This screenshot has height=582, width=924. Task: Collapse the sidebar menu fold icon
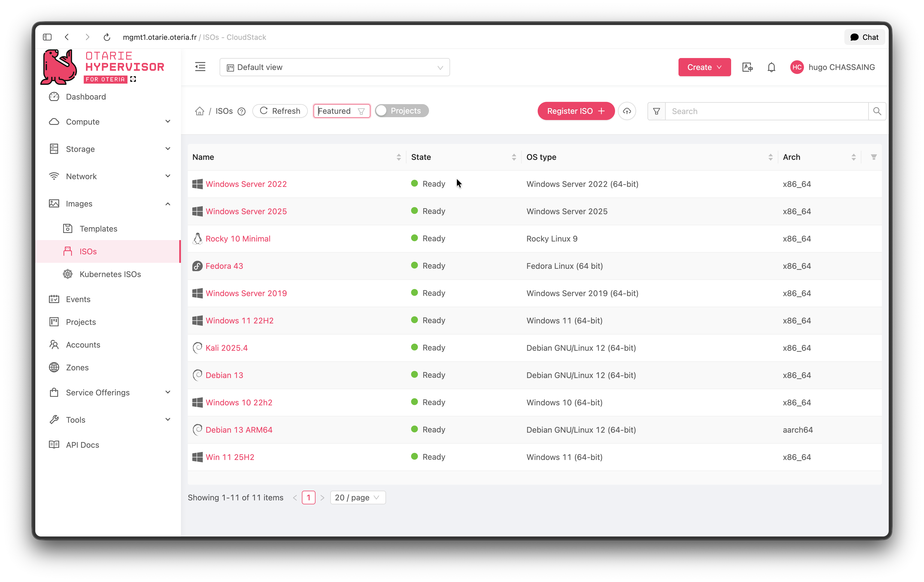200,67
